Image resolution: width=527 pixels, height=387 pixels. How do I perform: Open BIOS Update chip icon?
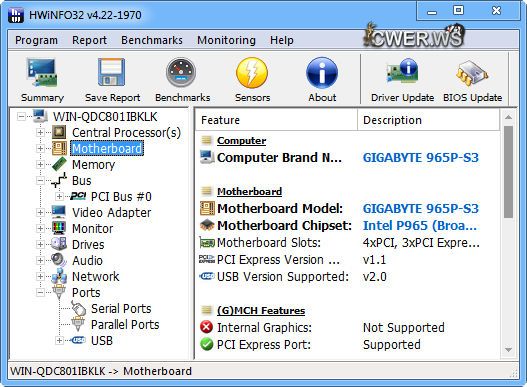472,72
